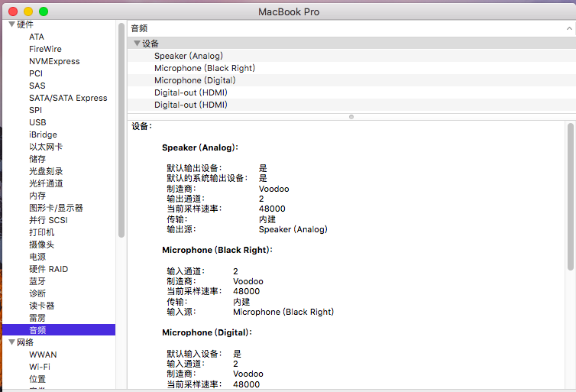576x392 pixels.
Task: Select PCI in the sidebar
Action: pyautogui.click(x=36, y=73)
